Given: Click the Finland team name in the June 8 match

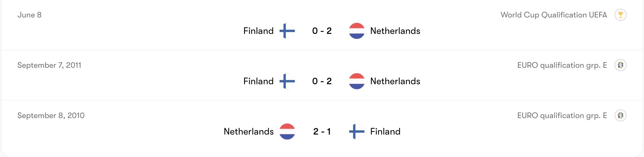Looking at the screenshot, I should tap(258, 31).
